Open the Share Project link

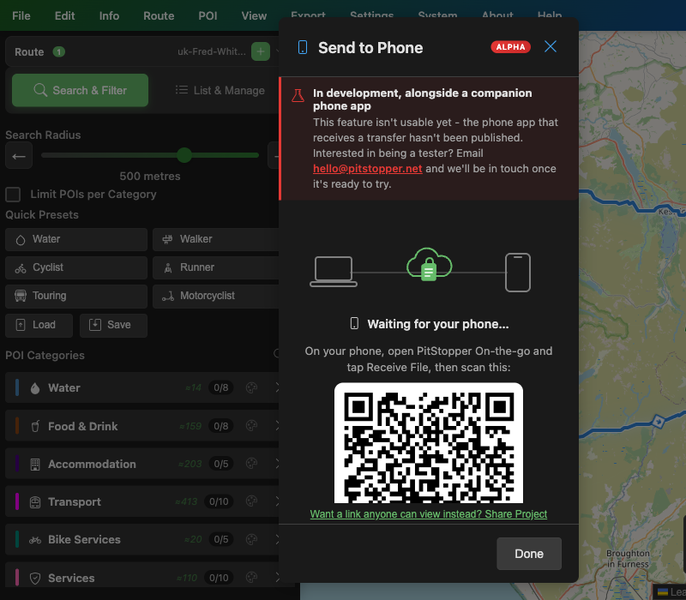[428, 514]
